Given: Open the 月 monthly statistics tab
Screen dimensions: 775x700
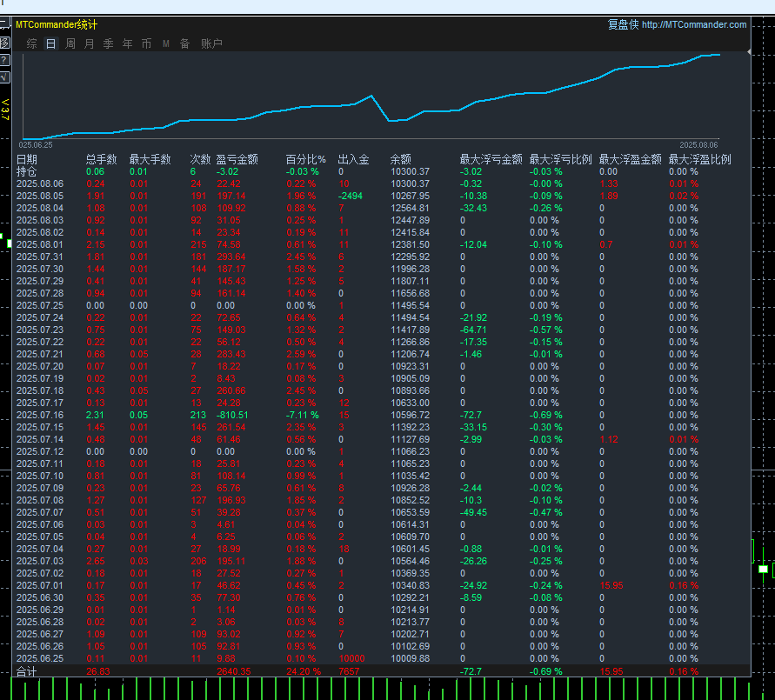Looking at the screenshot, I should pos(89,43).
